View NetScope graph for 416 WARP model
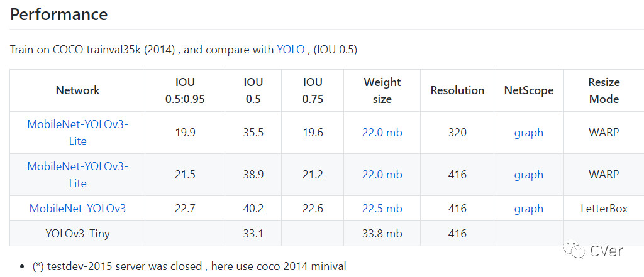Viewport: 644px width, 277px height. point(528,175)
